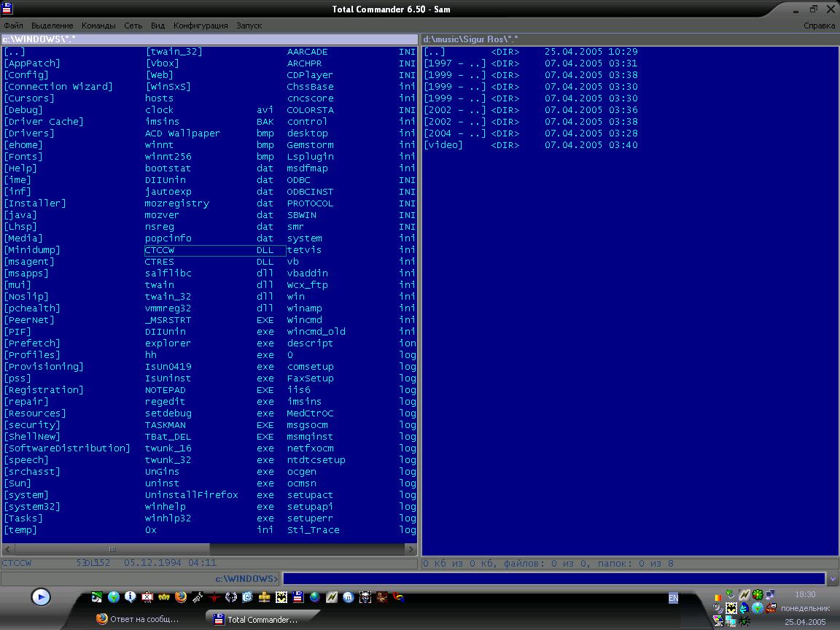
Task: Select the [SoftwareDistribution] folder
Action: 67,448
